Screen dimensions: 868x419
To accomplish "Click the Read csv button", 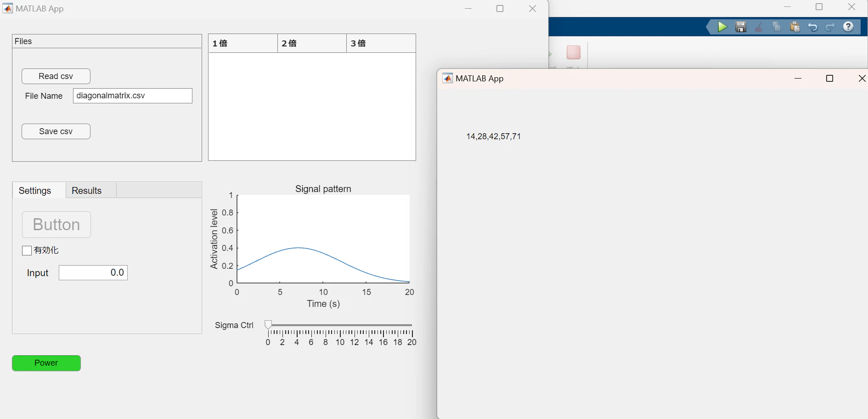I will tap(56, 76).
